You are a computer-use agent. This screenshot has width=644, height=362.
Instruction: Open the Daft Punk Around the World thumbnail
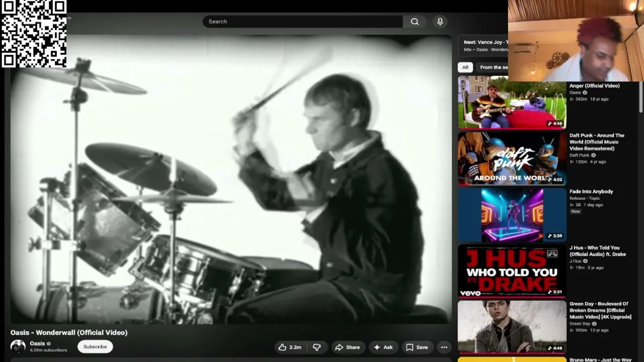tap(512, 158)
